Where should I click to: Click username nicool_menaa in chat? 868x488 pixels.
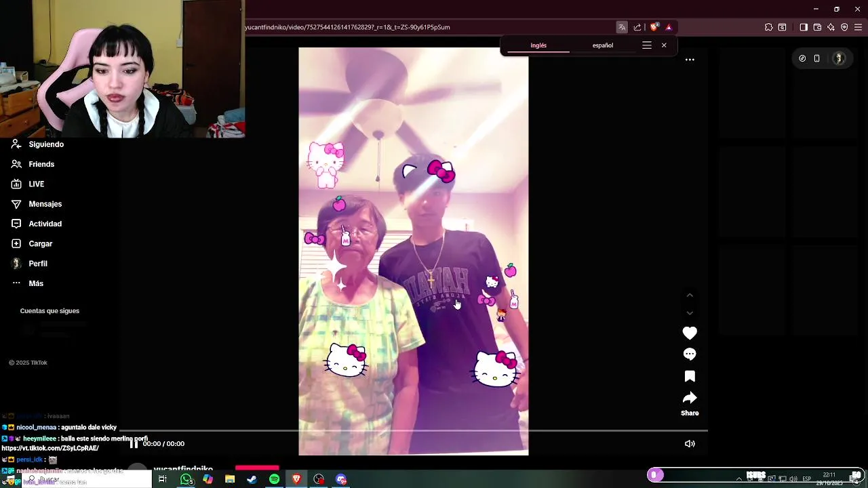click(x=37, y=428)
